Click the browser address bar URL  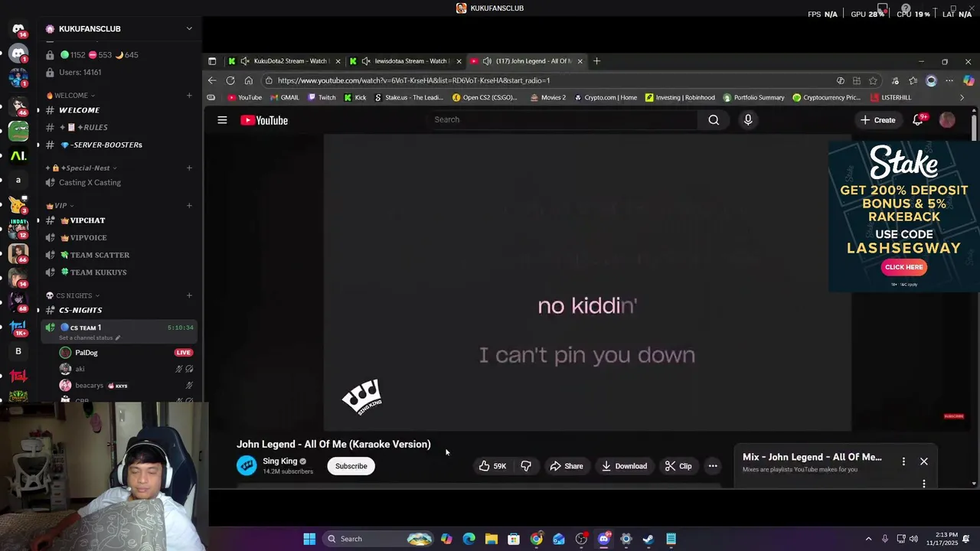click(413, 80)
